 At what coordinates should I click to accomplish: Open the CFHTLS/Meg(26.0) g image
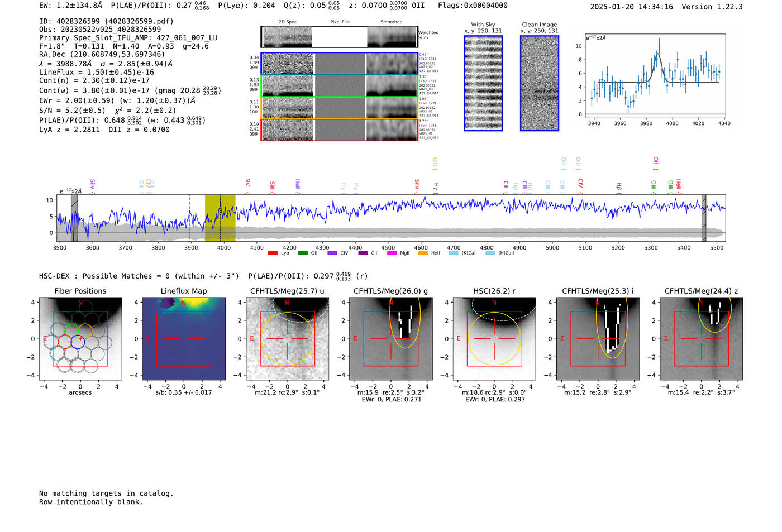[x=390, y=339]
